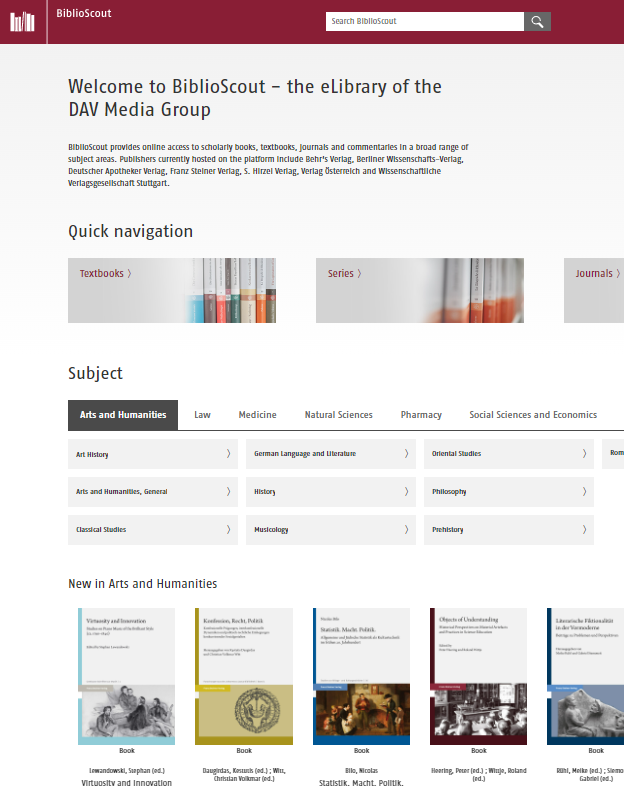The image size is (624, 786).
Task: Open the Prehistory subject
Action: [509, 530]
